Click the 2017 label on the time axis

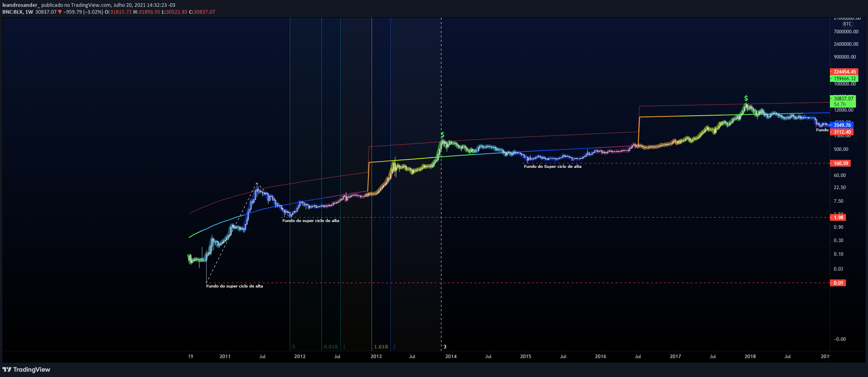[x=675, y=357]
